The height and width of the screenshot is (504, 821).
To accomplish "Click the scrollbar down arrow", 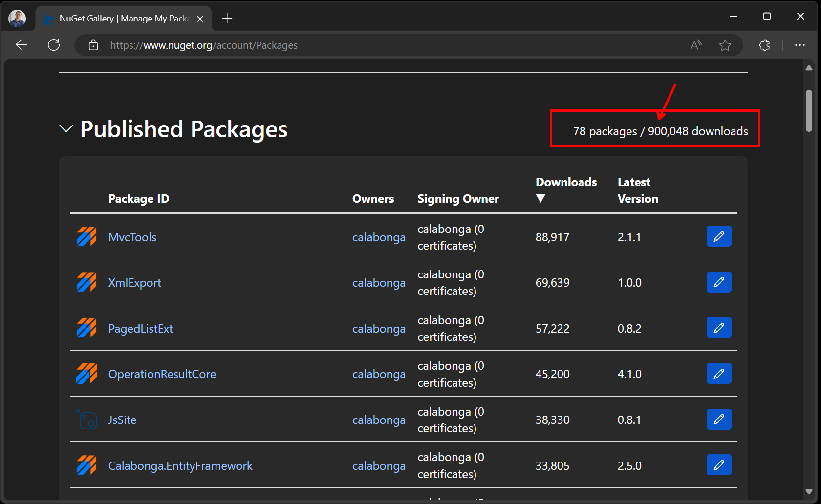I will pos(809,492).
